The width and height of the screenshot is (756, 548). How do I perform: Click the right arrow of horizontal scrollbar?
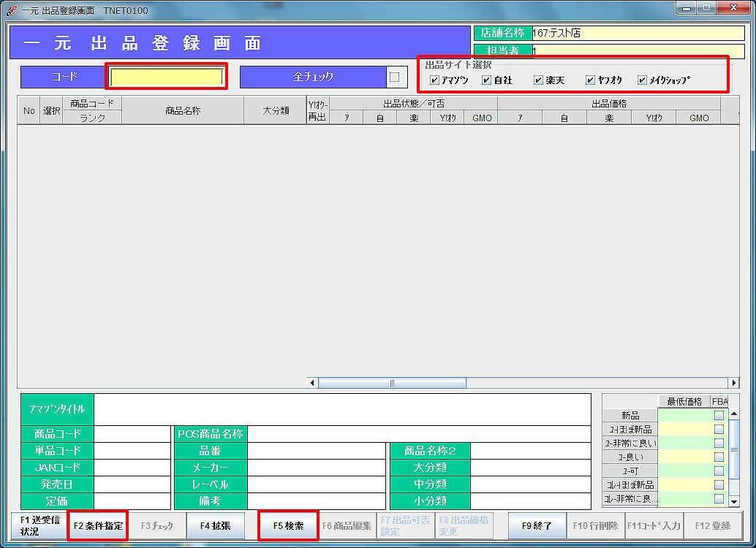point(733,383)
